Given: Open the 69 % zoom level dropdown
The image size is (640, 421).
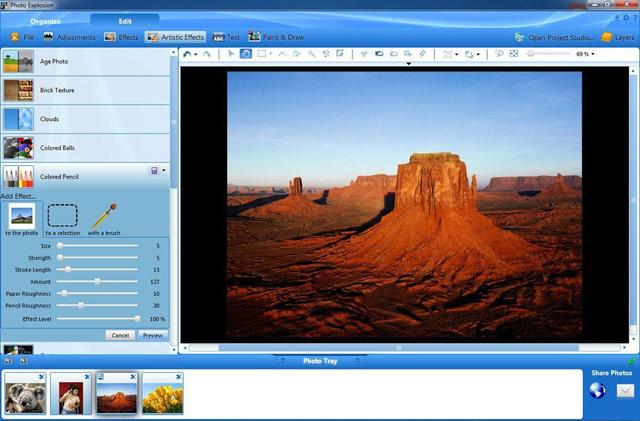Looking at the screenshot, I should point(593,54).
